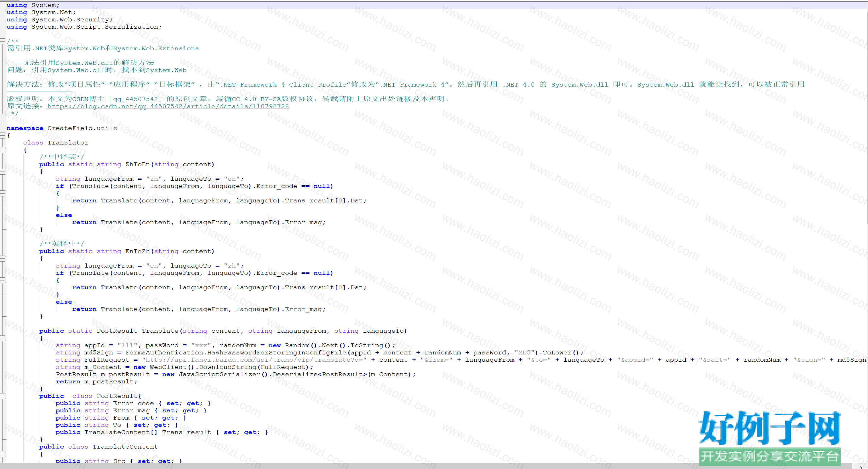The height and width of the screenshot is (469, 868).
Task: Click the 'passWord = "xxx"' assignment
Action: [x=178, y=345]
